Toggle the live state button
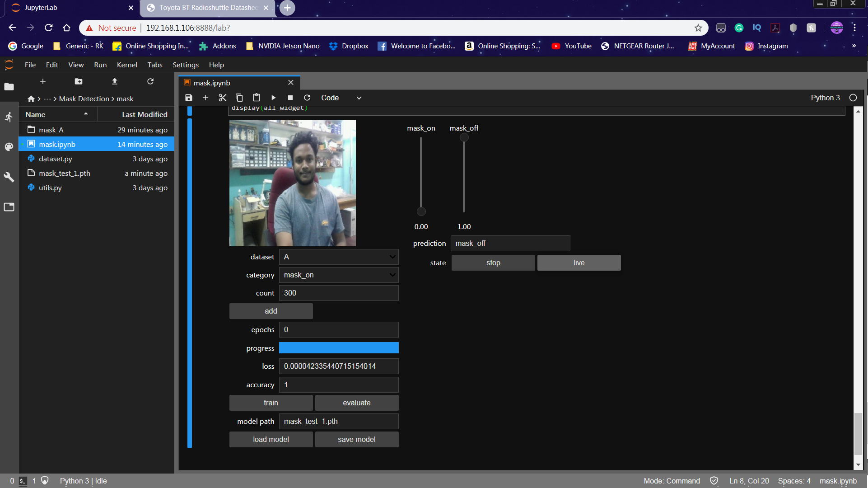The width and height of the screenshot is (868, 488). coord(579,263)
